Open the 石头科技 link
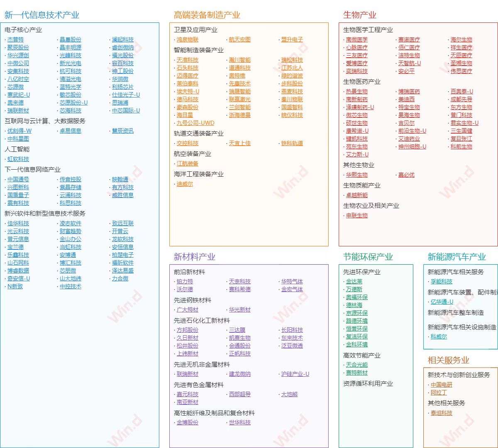The width and height of the screenshot is (498, 448). (188, 68)
